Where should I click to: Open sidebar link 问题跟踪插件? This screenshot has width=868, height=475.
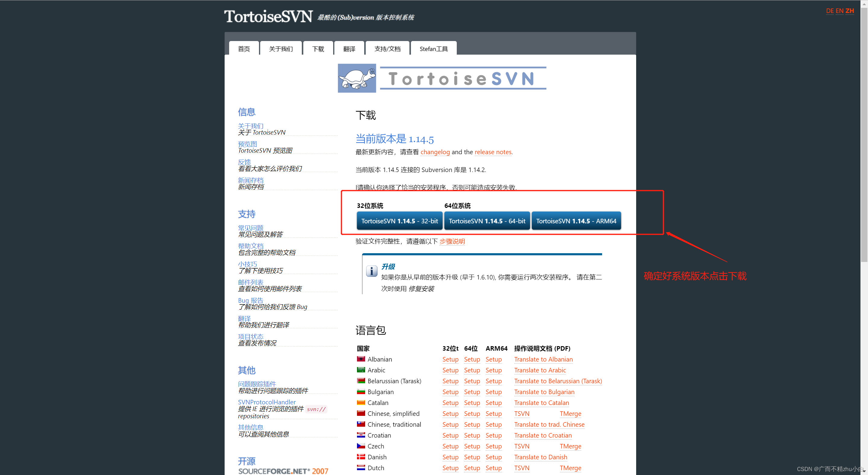tap(257, 384)
